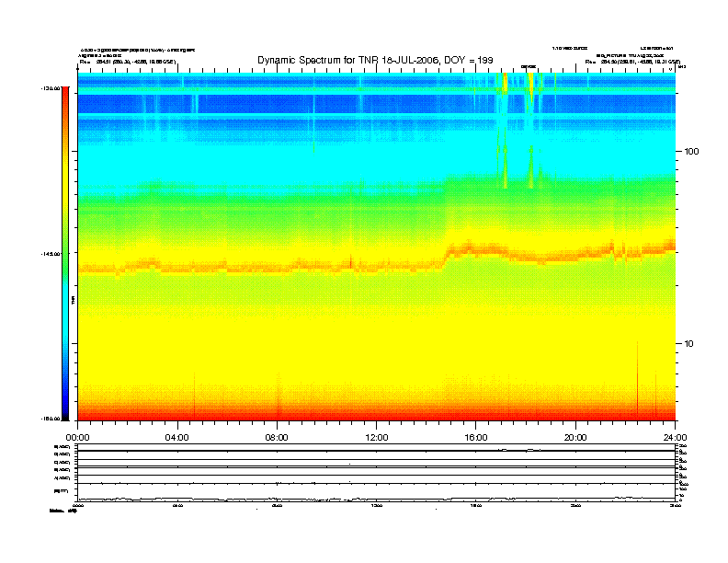This screenshot has height=563, width=728.
Task: Click the bottom line plot trace panel
Action: (x=376, y=492)
